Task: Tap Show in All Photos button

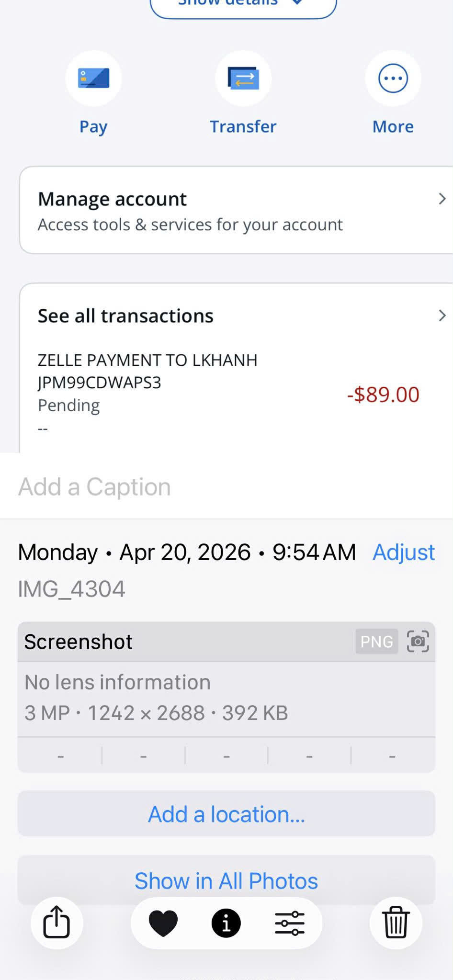Action: 226,881
